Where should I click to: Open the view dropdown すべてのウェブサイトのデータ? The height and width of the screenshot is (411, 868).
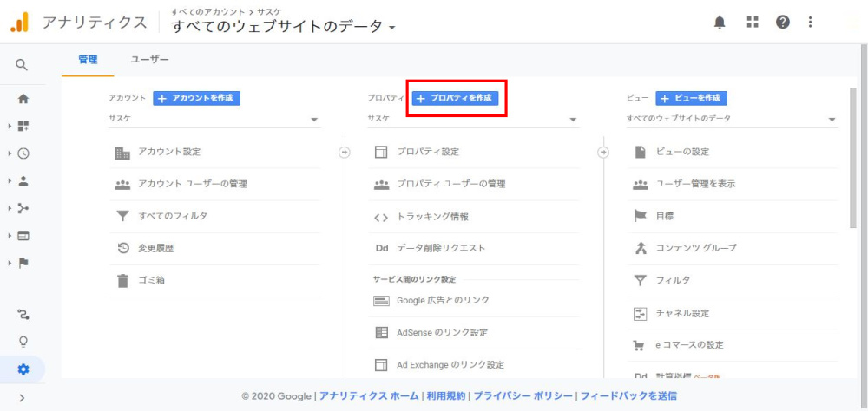point(732,120)
